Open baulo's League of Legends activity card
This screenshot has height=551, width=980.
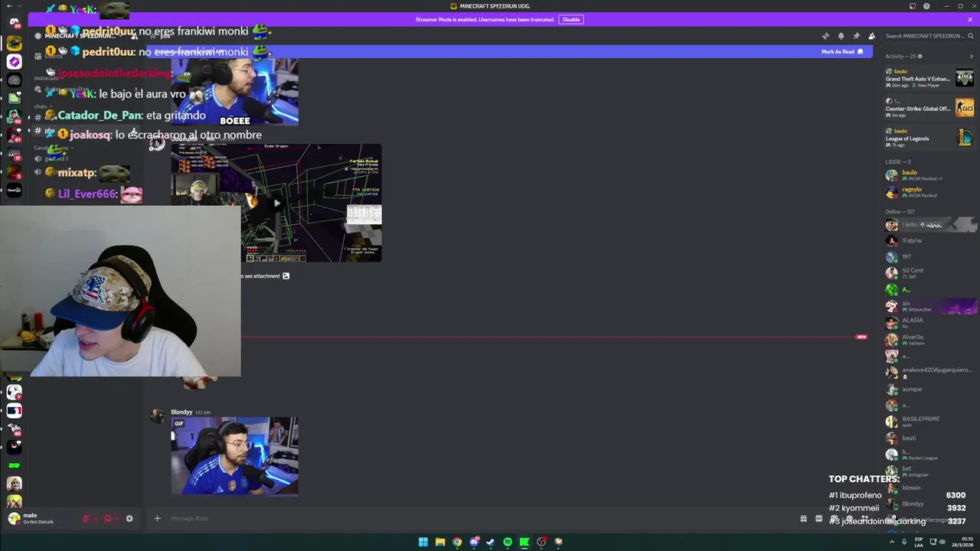tap(929, 138)
